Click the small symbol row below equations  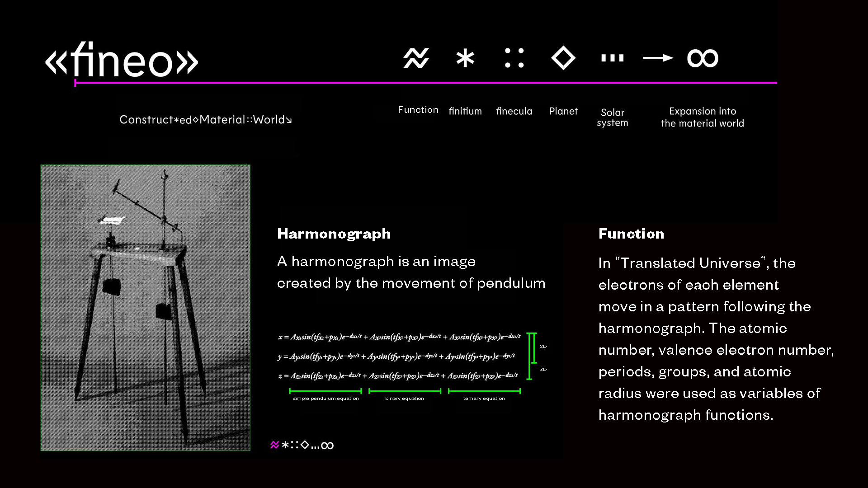coord(302,445)
